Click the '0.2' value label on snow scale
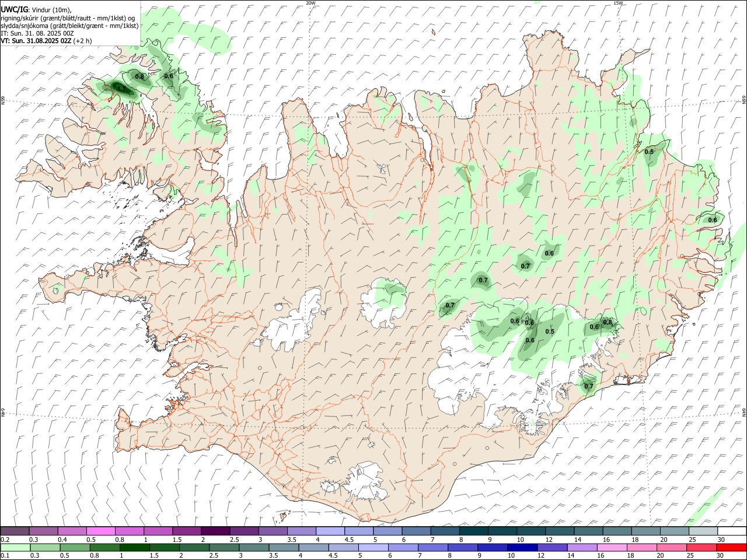Image resolution: width=747 pixels, height=560 pixels. tap(5, 540)
